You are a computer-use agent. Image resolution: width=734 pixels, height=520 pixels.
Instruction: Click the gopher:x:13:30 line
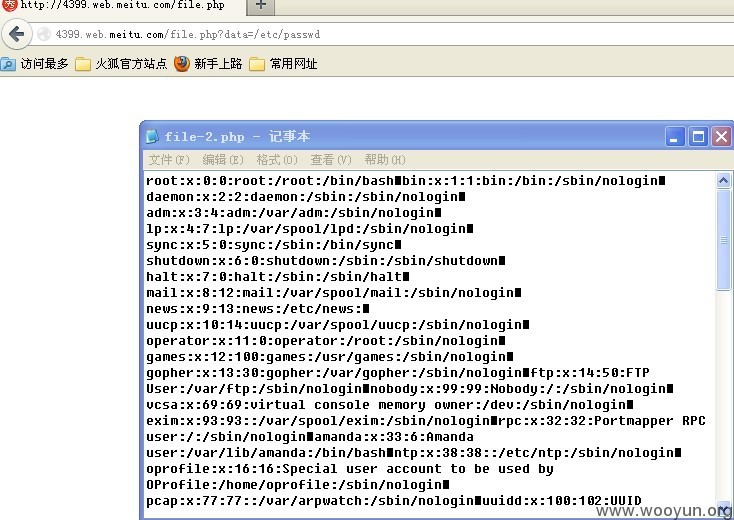[x=398, y=373]
